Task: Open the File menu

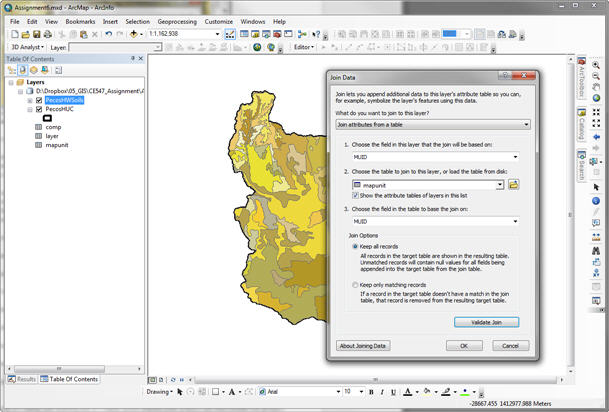Action: [x=15, y=22]
